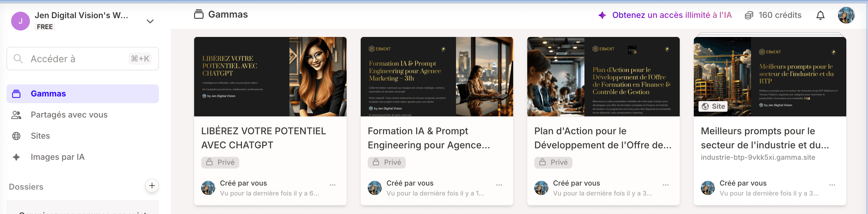Open the notifications bell

(x=820, y=16)
